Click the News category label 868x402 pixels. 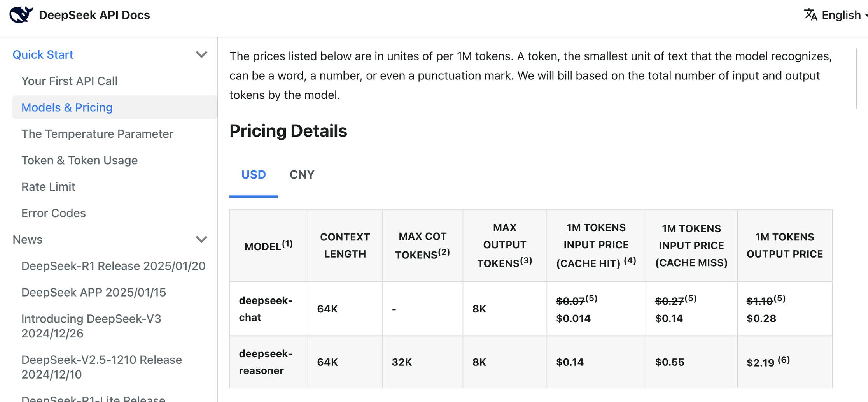coord(27,239)
